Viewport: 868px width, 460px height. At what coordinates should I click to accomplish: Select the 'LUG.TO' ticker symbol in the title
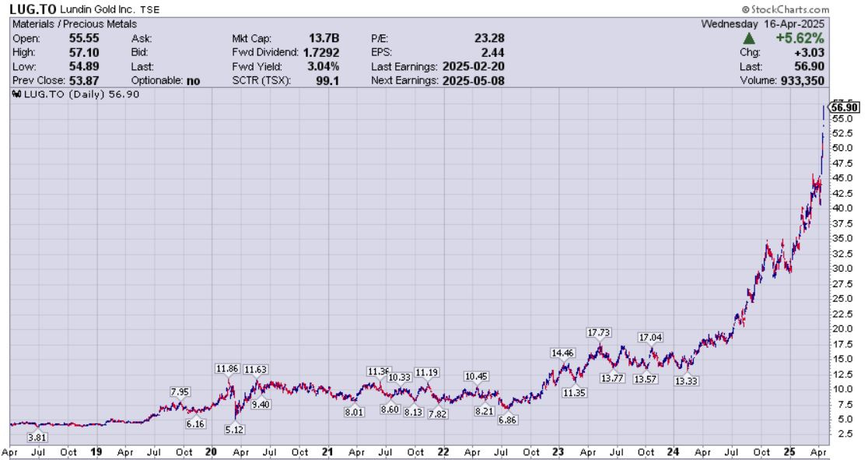(x=32, y=9)
